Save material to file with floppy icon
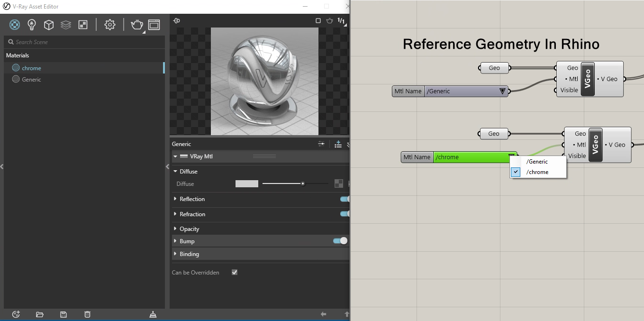This screenshot has width=644, height=321. tap(63, 314)
